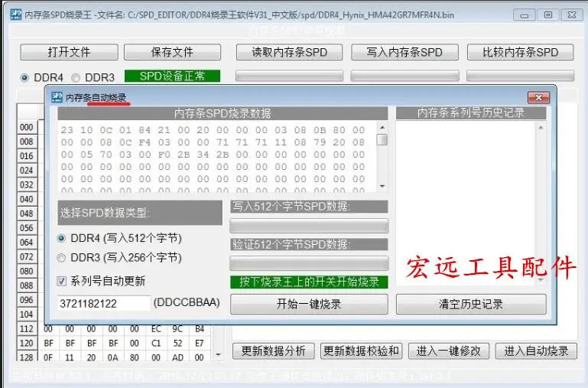Viewport: 588px width, 388px height.
Task: Click 读取内存条SPD button
Action: coord(289,52)
